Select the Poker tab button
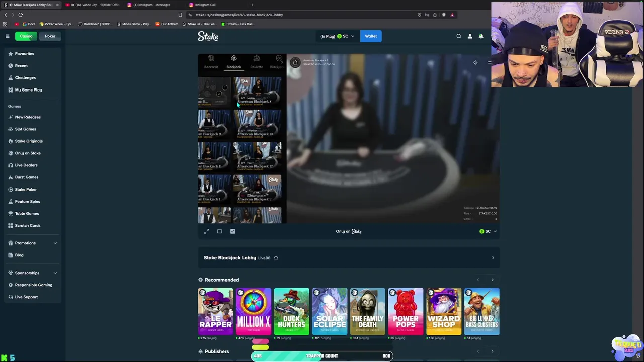This screenshot has width=644, height=362. click(50, 36)
